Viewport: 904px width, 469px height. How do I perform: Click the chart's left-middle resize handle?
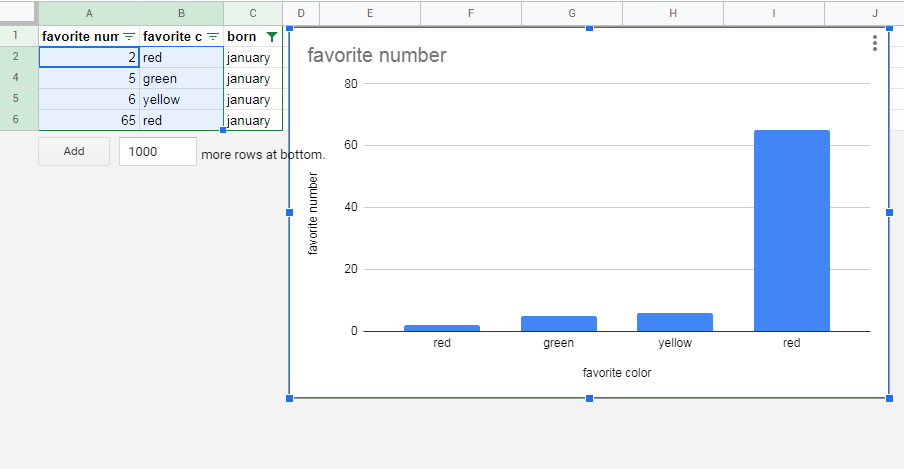click(289, 213)
